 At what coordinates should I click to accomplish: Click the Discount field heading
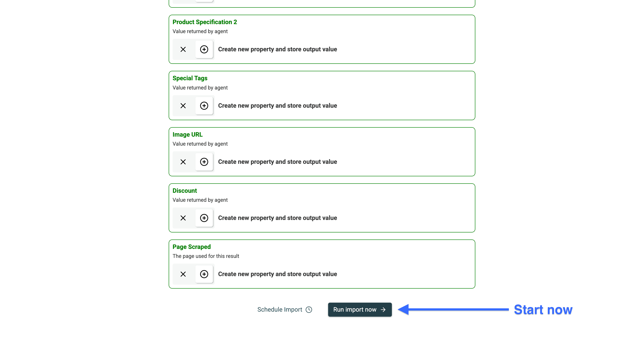(184, 191)
